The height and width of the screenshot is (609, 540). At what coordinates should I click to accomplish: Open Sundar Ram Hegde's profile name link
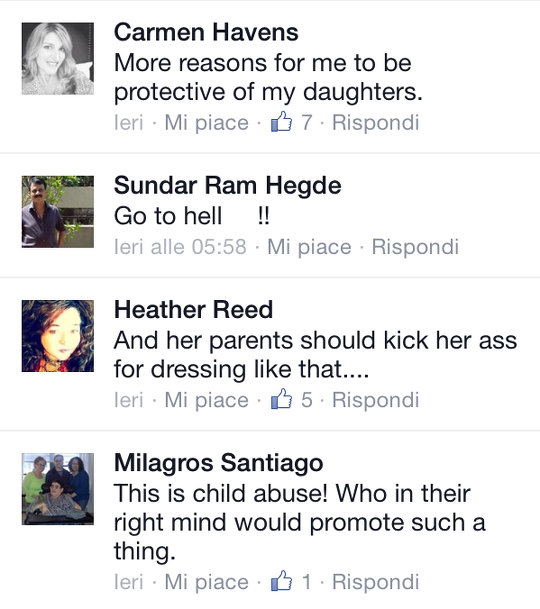[x=228, y=185]
